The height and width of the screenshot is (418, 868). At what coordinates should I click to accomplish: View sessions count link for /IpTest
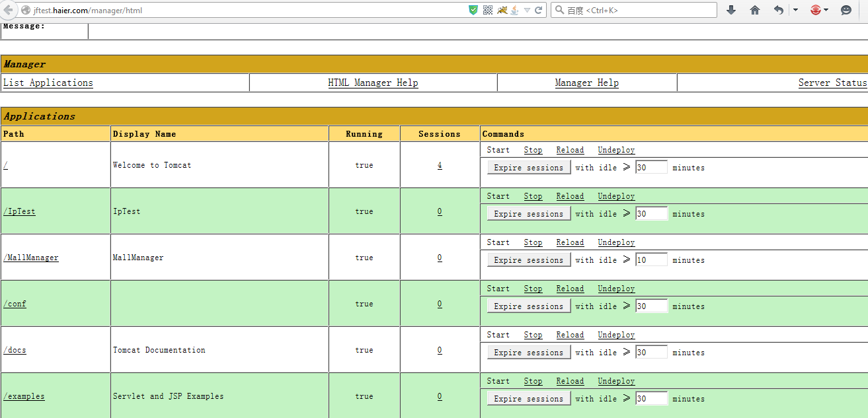[x=440, y=211]
